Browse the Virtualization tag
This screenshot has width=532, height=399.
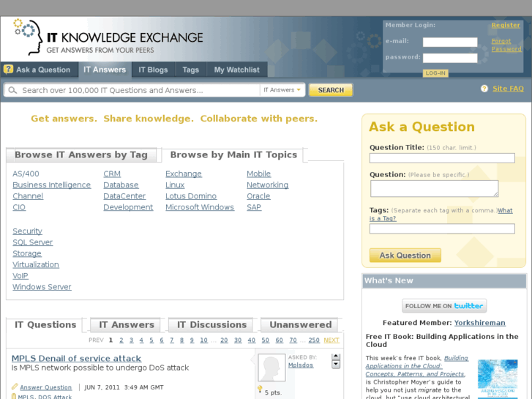coord(36,265)
